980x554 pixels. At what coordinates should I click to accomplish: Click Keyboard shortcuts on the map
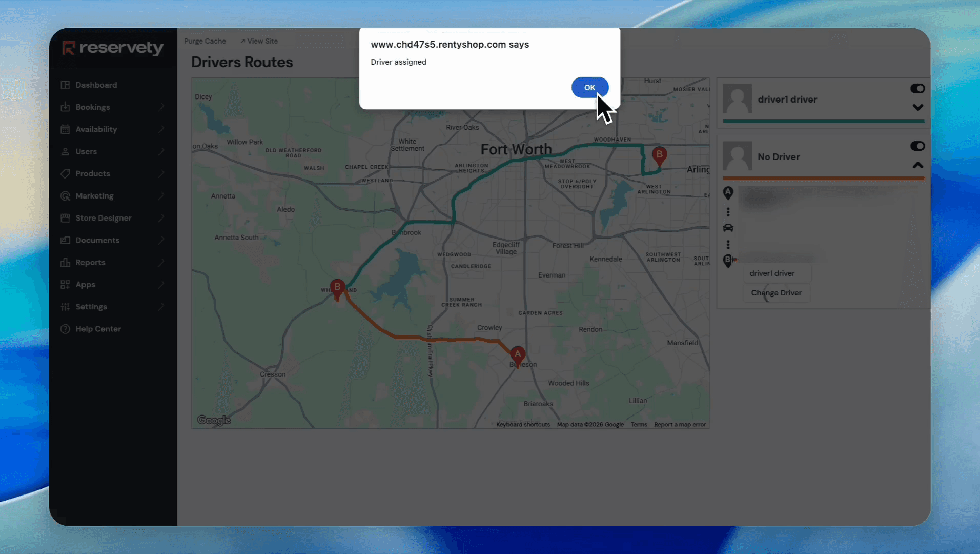pyautogui.click(x=523, y=425)
